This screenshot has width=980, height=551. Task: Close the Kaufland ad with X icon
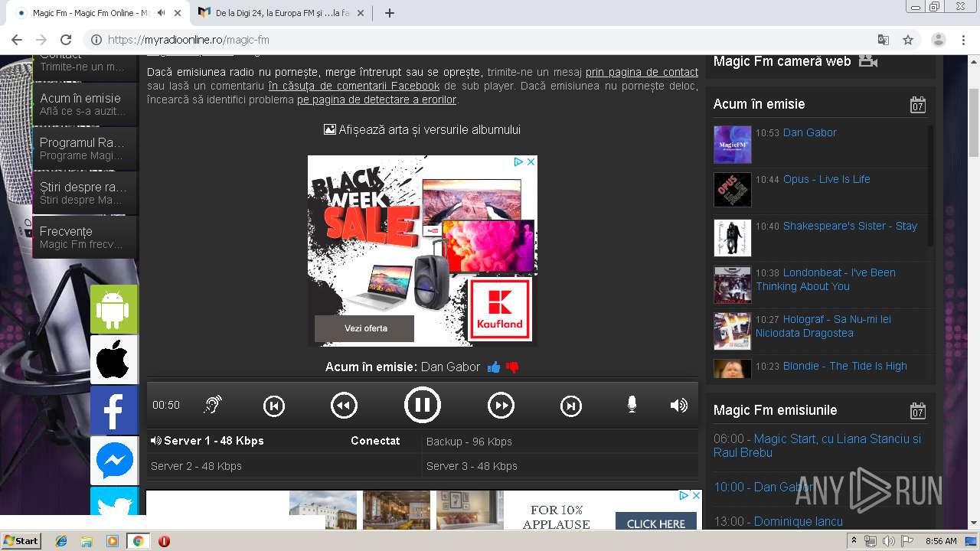click(x=531, y=161)
